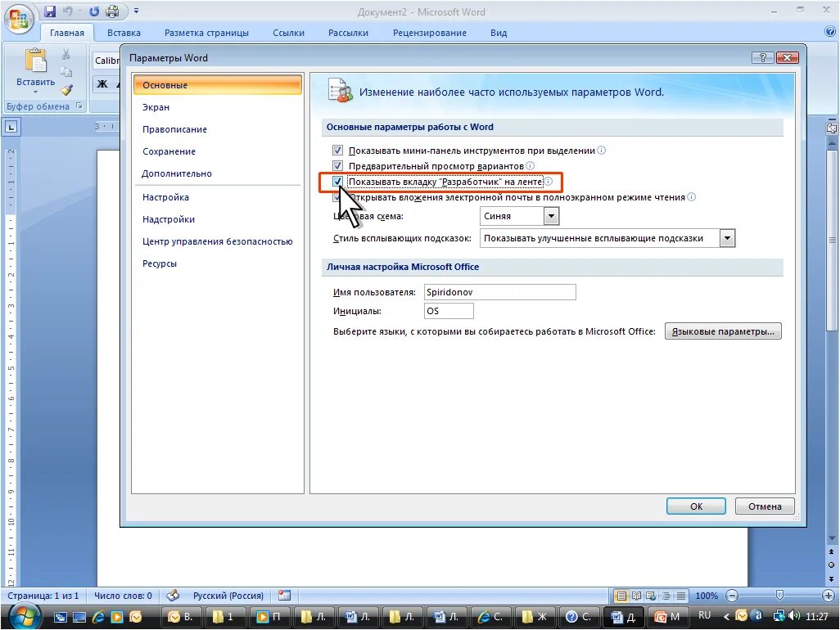Toggle bold (Ж) formatting
The height and width of the screenshot is (630, 840).
pos(102,84)
